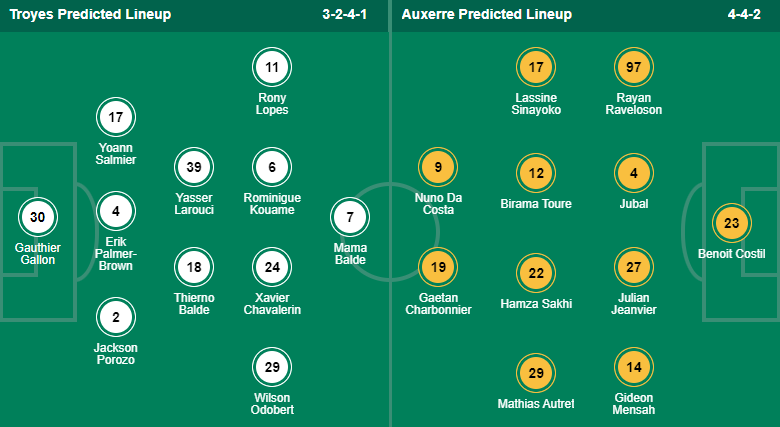Select Yasser Larouci number 39 circle
The width and height of the screenshot is (780, 427).
[x=194, y=167]
